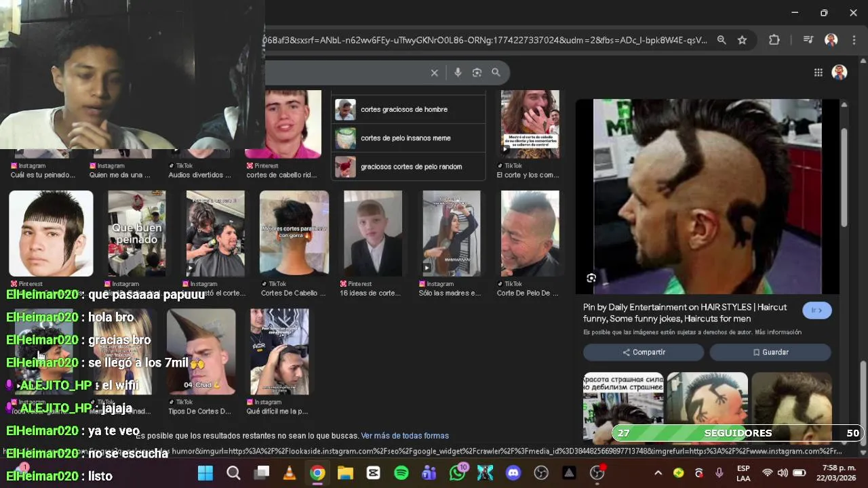Click the Pinterest face-bangs haircut thumbnail
Viewport: 868px width, 488px height.
51,233
